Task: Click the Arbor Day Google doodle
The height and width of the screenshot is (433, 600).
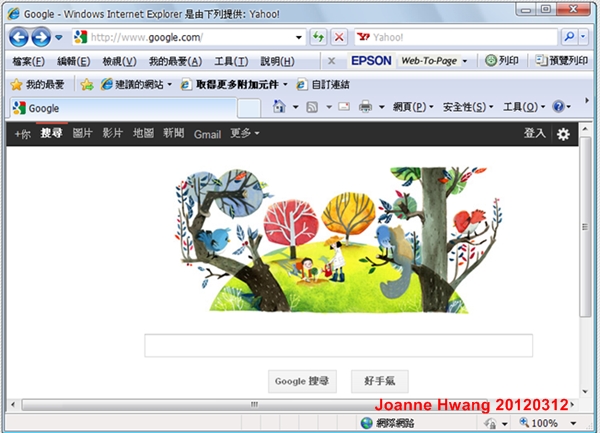Action: coord(339,240)
